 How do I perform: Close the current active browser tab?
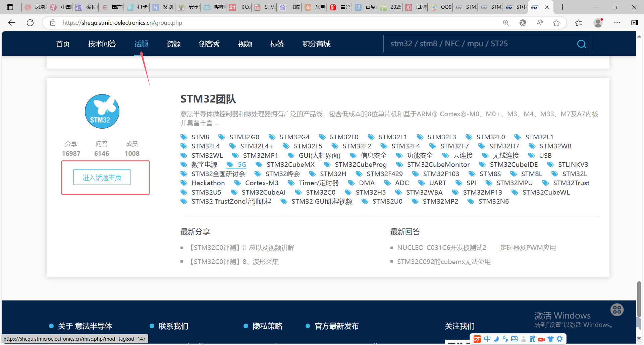point(547,7)
